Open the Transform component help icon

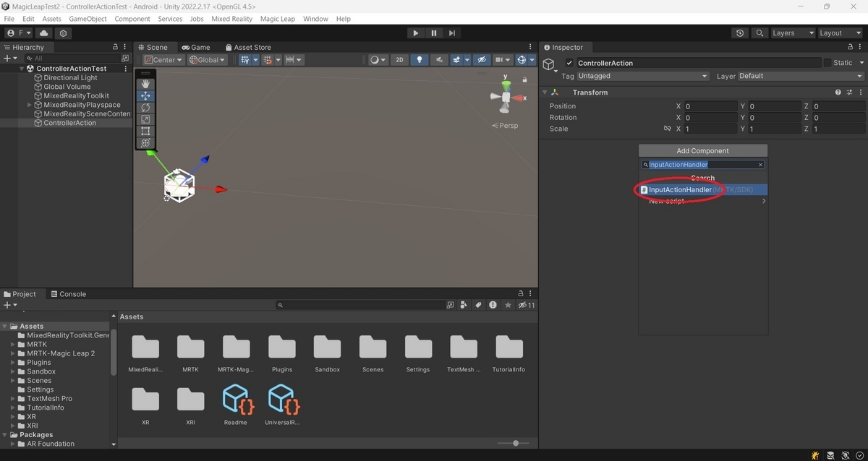click(x=838, y=92)
